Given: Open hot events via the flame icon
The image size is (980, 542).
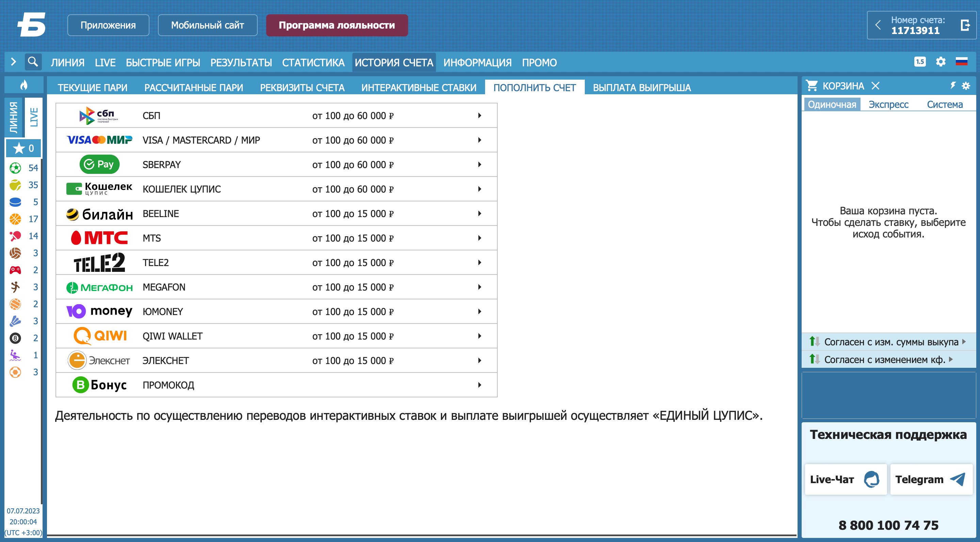Looking at the screenshot, I should [x=23, y=85].
